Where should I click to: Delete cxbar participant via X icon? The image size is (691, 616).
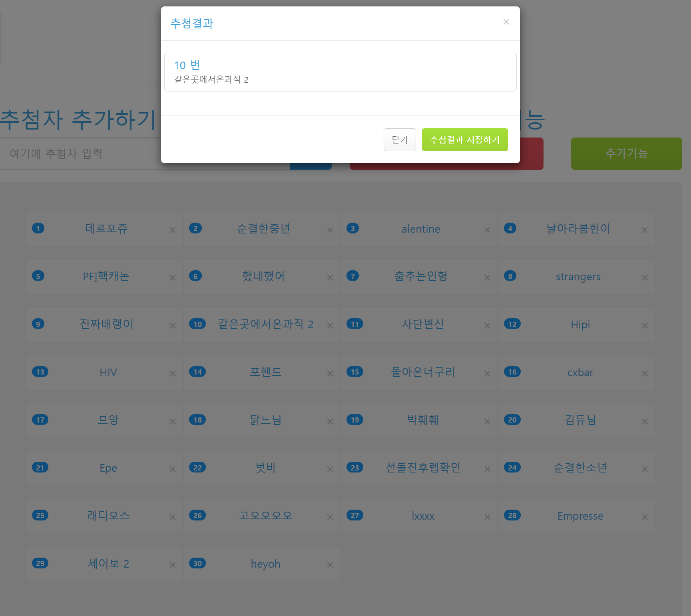(645, 374)
